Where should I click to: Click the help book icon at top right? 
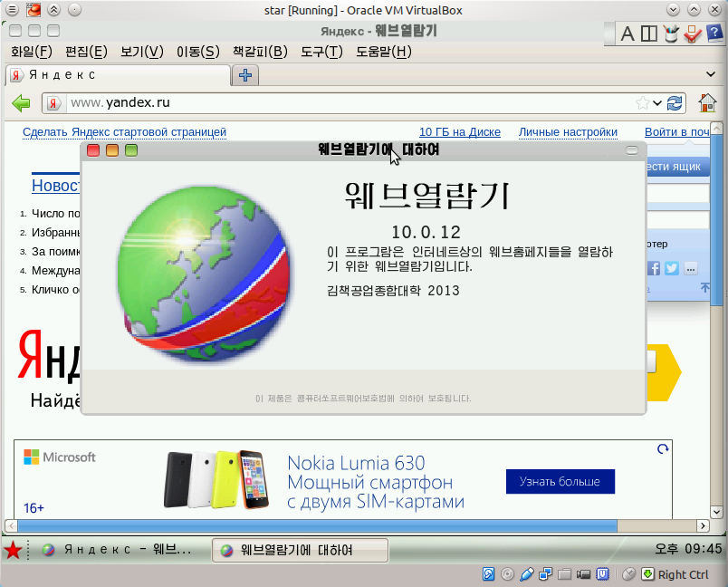pos(714,34)
